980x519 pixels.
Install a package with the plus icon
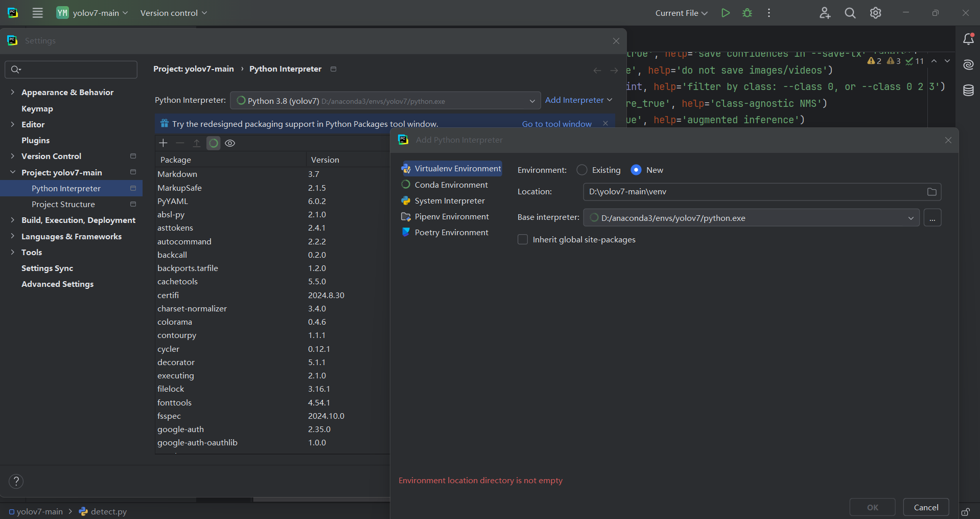point(163,143)
